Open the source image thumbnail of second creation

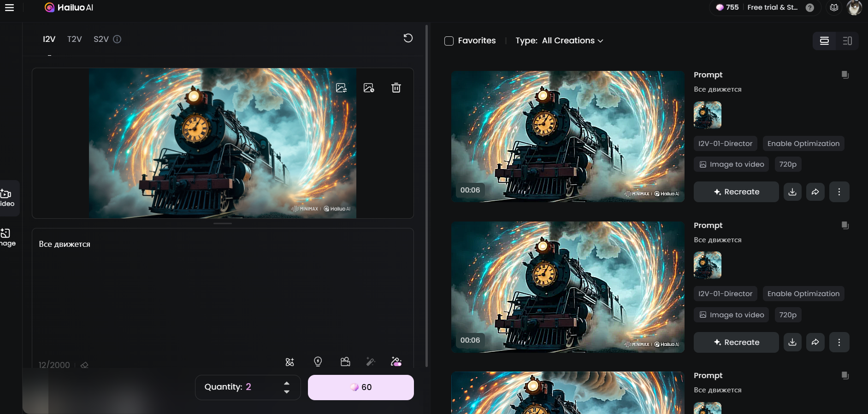click(708, 265)
